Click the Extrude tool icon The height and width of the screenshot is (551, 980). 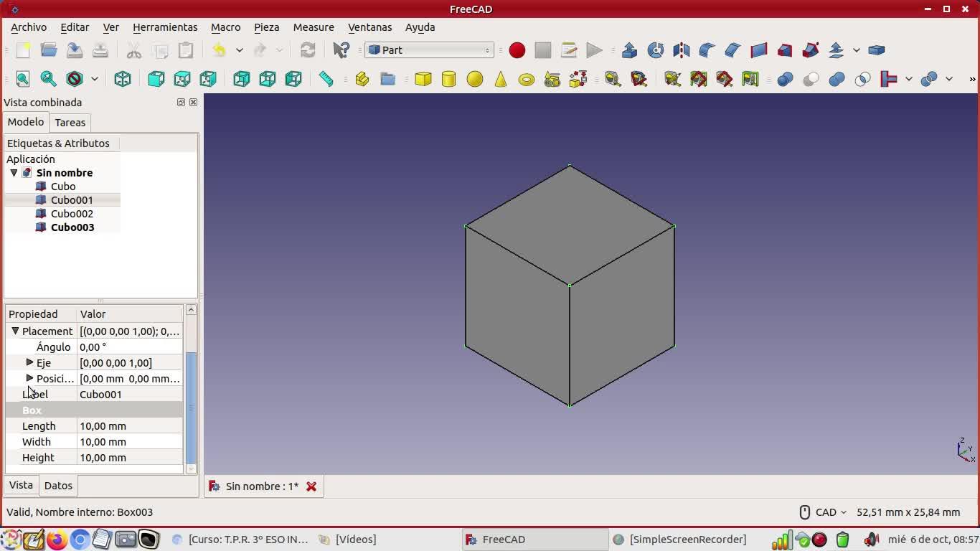point(629,50)
